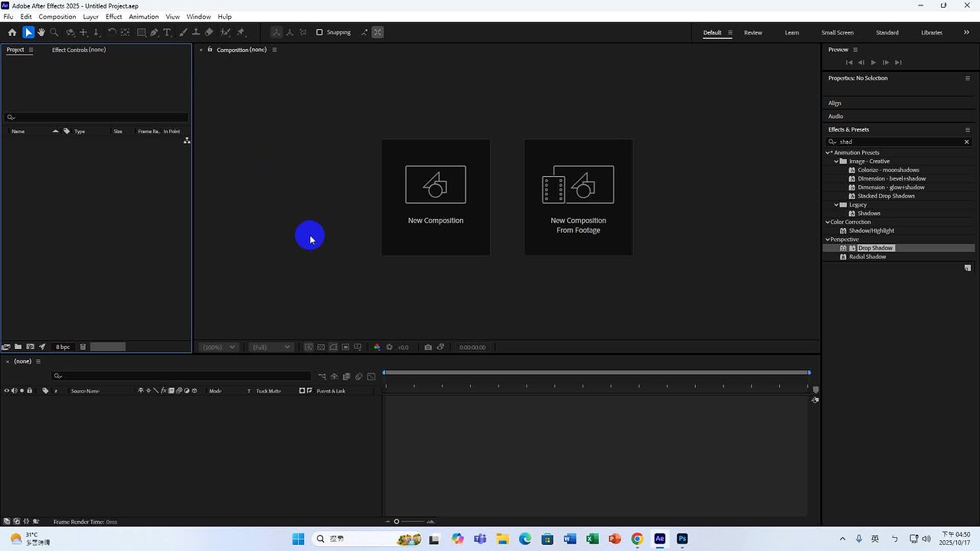Select the Pen tool
Viewport: 980px width, 551px height.
155,32
